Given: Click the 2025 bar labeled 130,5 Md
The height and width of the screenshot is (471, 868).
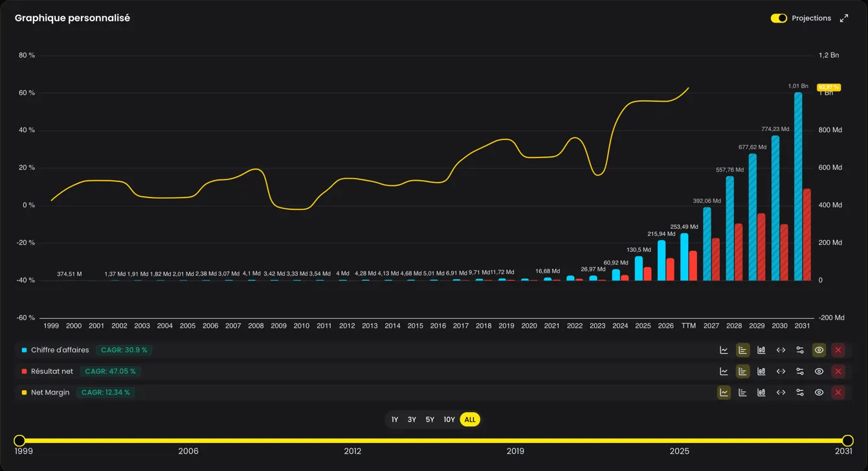Looking at the screenshot, I should point(639,268).
